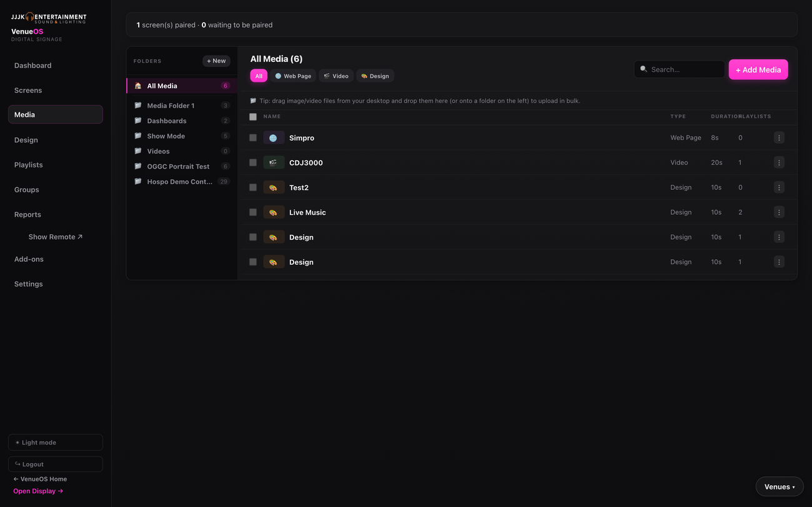Image resolution: width=812 pixels, height=507 pixels.
Task: Click the home icon beside All Media
Action: point(138,86)
